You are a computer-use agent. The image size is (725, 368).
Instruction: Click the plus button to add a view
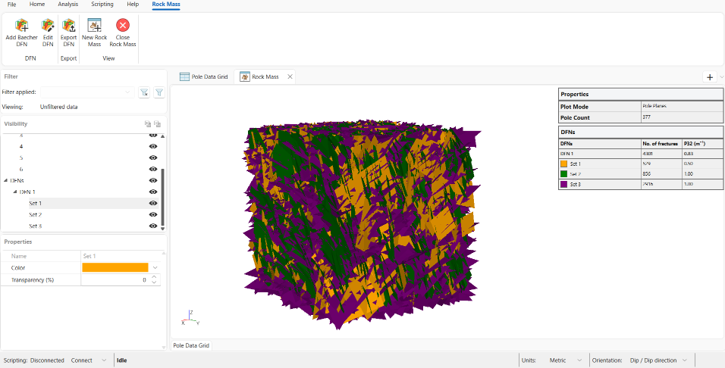pos(710,77)
